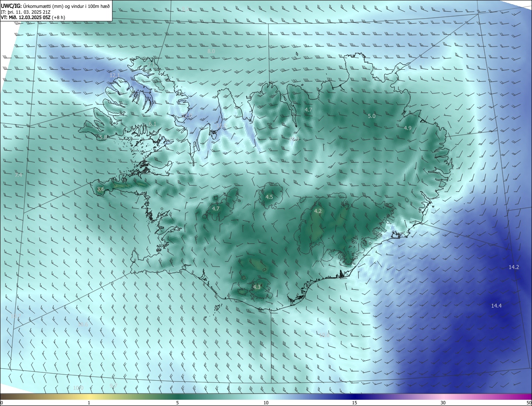
Task: Click the 6.1 value label on the map
Action: (153, 124)
